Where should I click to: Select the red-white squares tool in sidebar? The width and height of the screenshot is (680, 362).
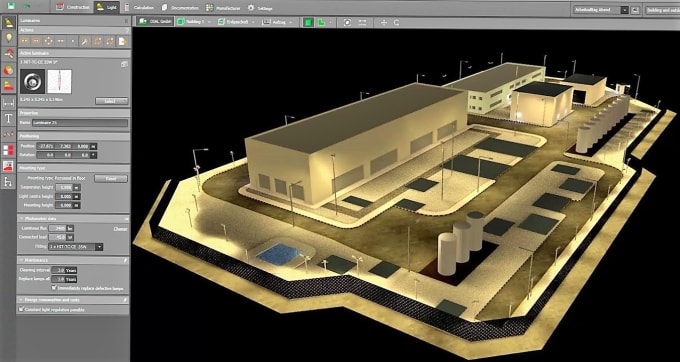(x=9, y=150)
